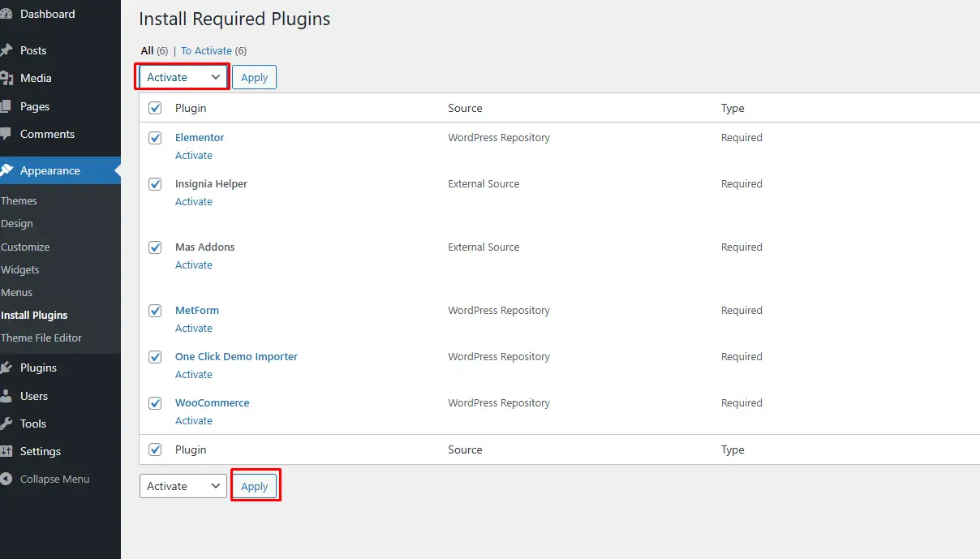Open Theme File Editor submenu
The height and width of the screenshot is (559, 980).
41,338
